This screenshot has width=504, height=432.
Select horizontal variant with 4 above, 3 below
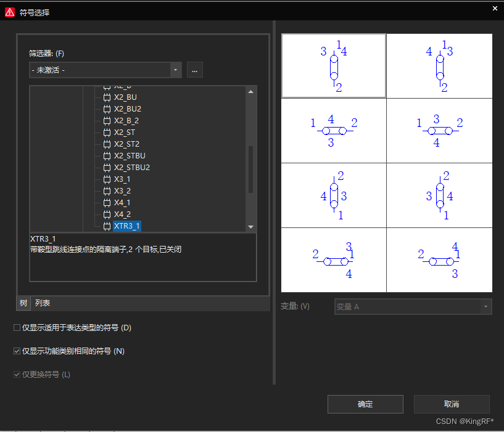pyautogui.click(x=334, y=131)
